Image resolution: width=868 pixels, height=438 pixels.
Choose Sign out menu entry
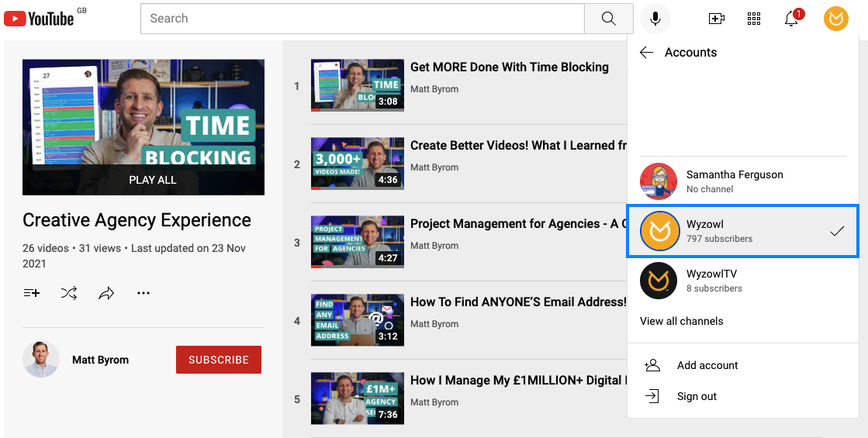tap(742, 396)
